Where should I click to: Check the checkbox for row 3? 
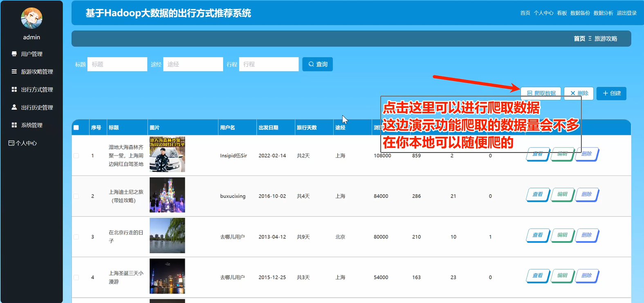click(x=76, y=237)
